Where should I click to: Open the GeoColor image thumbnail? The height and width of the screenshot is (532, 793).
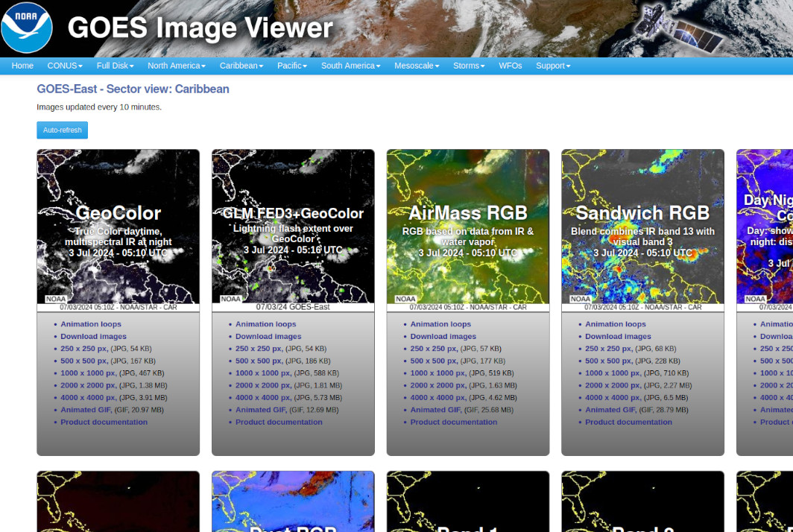point(118,227)
